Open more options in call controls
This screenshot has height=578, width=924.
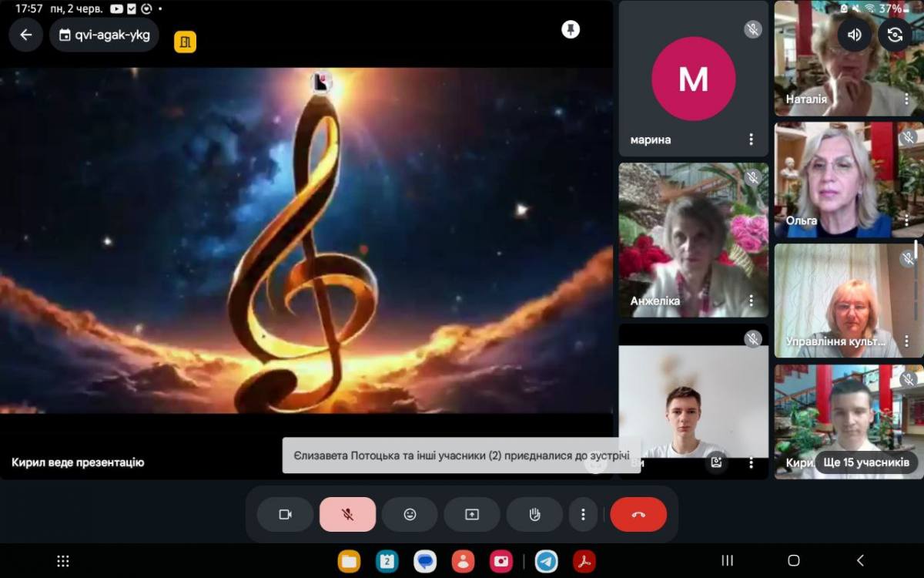tap(583, 515)
